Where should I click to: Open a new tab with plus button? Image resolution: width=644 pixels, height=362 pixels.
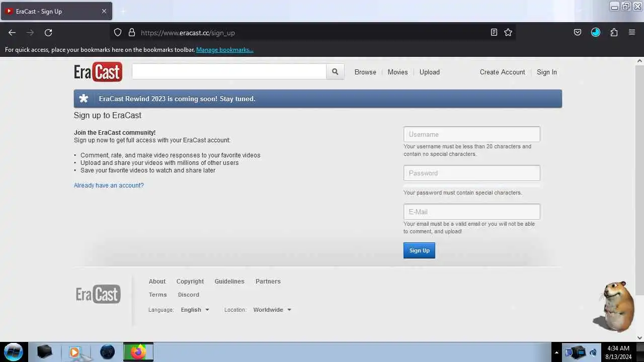coord(123,11)
